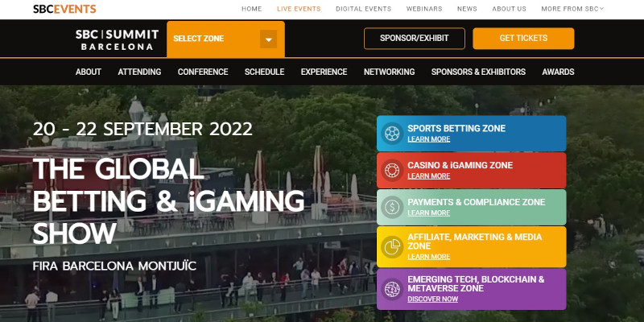Click the dollar coin Payments icon
The image size is (644, 322).
point(392,207)
